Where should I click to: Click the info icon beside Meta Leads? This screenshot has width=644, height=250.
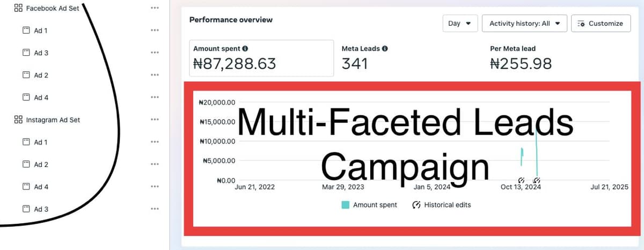click(385, 48)
